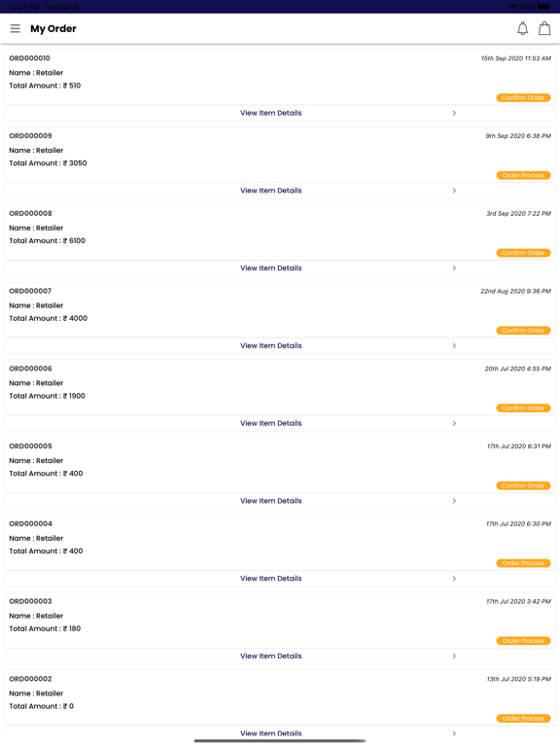Click the My Order page title

tap(53, 28)
